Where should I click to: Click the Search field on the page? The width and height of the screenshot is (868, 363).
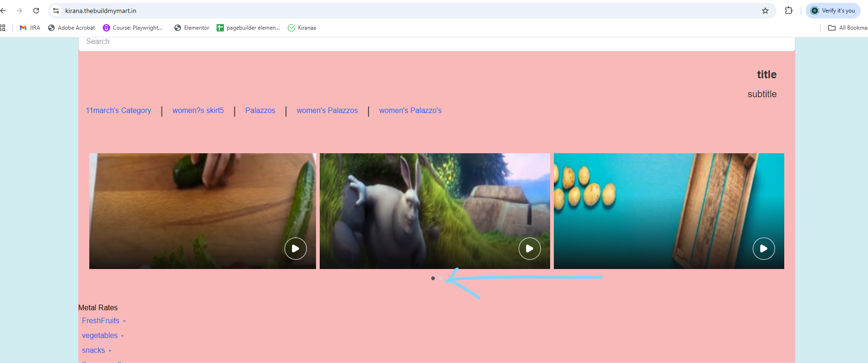coord(437,43)
